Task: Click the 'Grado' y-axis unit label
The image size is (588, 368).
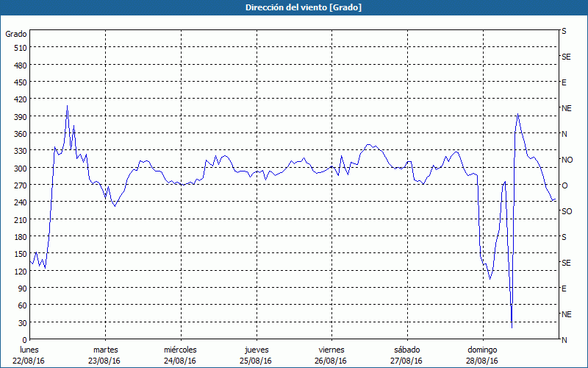Action: pos(16,34)
